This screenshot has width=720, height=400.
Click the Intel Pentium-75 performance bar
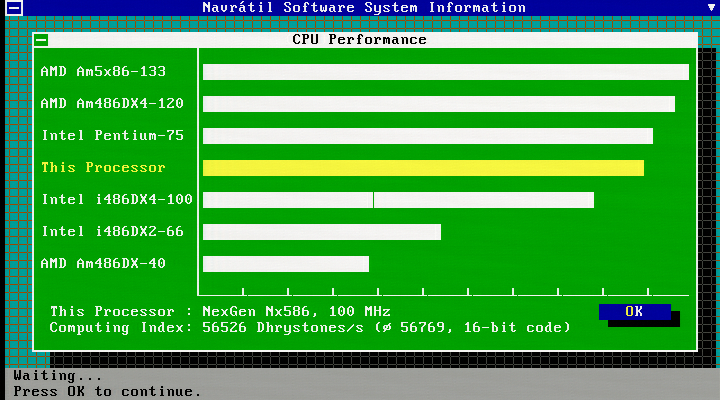[x=428, y=136]
